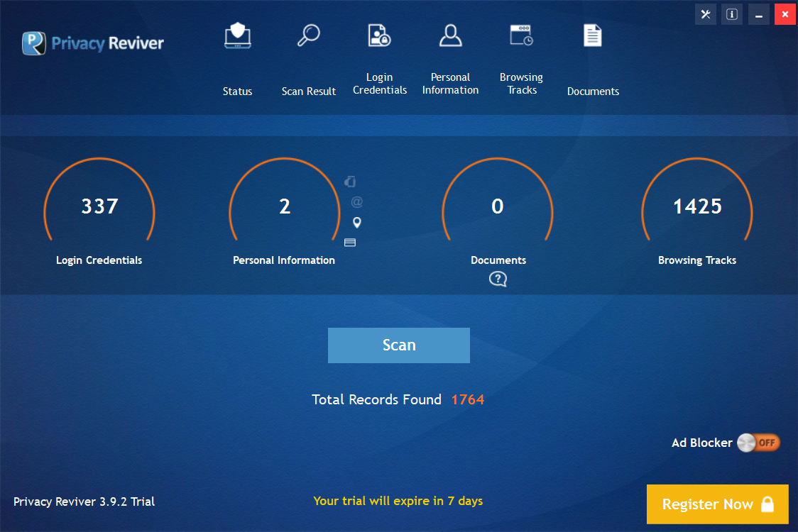
Task: Open the Login Credentials nav icon
Action: coord(380,35)
